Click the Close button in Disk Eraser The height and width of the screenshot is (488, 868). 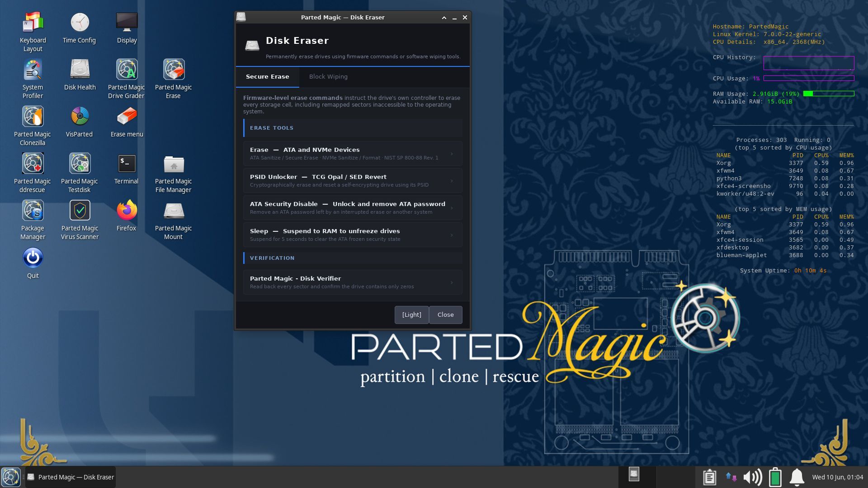tap(445, 315)
